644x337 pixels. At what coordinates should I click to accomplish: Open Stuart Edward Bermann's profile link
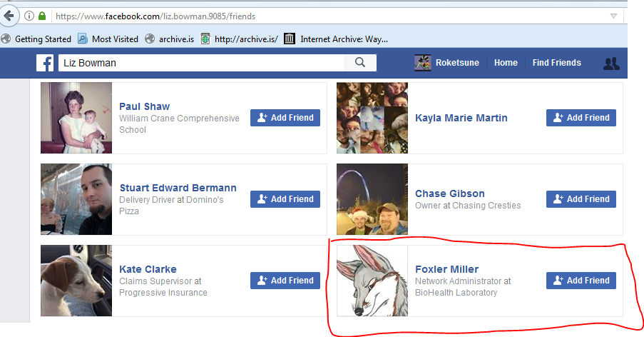tap(178, 188)
